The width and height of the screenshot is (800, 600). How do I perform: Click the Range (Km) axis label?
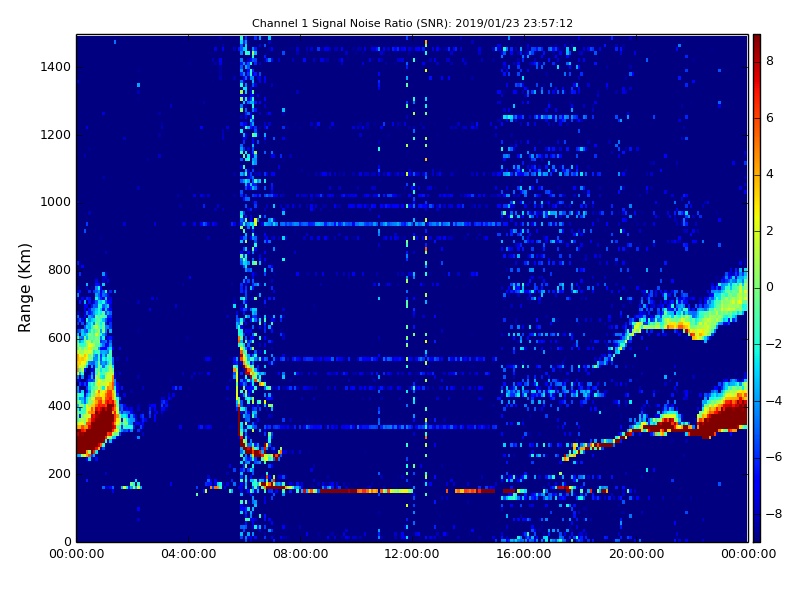(24, 288)
